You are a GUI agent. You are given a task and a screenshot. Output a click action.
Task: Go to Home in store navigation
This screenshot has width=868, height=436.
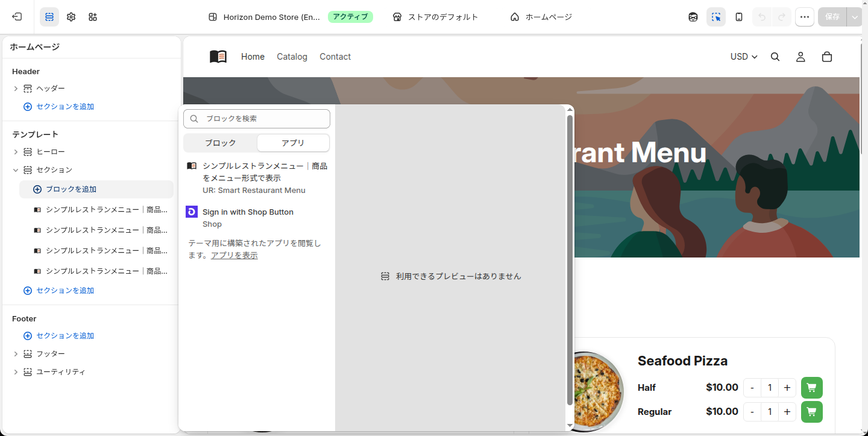click(253, 57)
